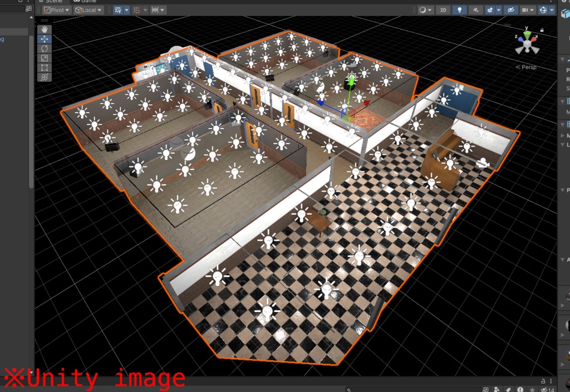
Task: Toggle scene lighting lightbulb button
Action: [459, 10]
